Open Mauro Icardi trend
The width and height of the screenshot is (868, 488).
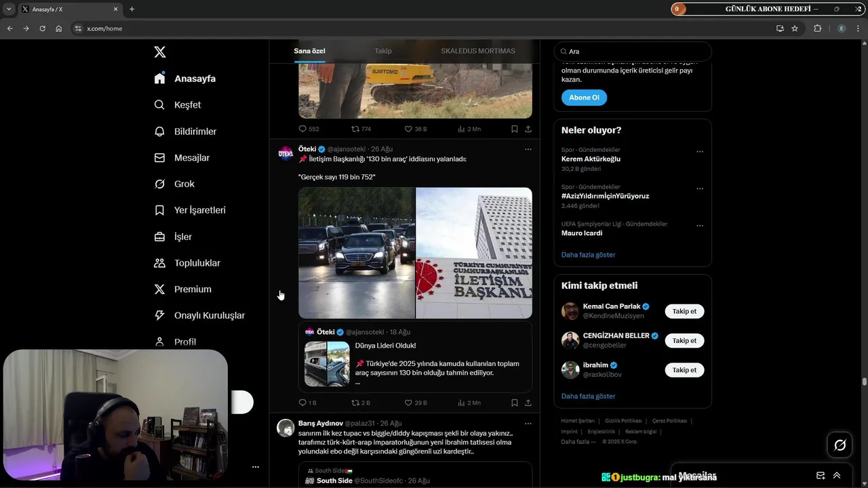pyautogui.click(x=582, y=233)
